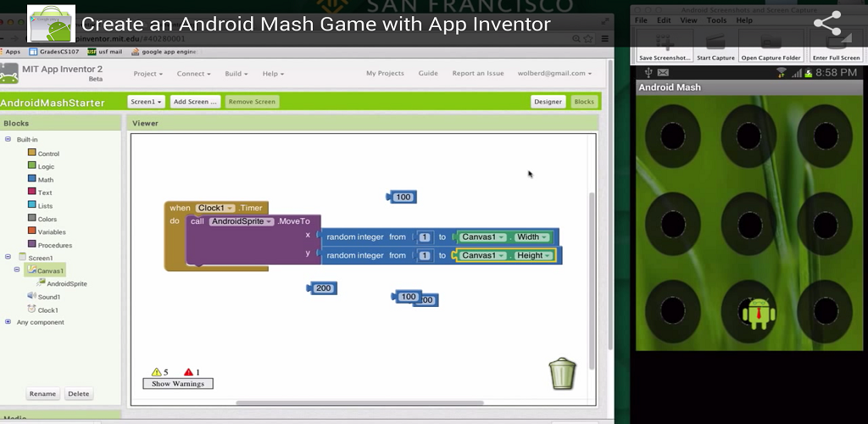The width and height of the screenshot is (868, 424).
Task: Click Start Capture clapperboard button
Action: (x=715, y=46)
